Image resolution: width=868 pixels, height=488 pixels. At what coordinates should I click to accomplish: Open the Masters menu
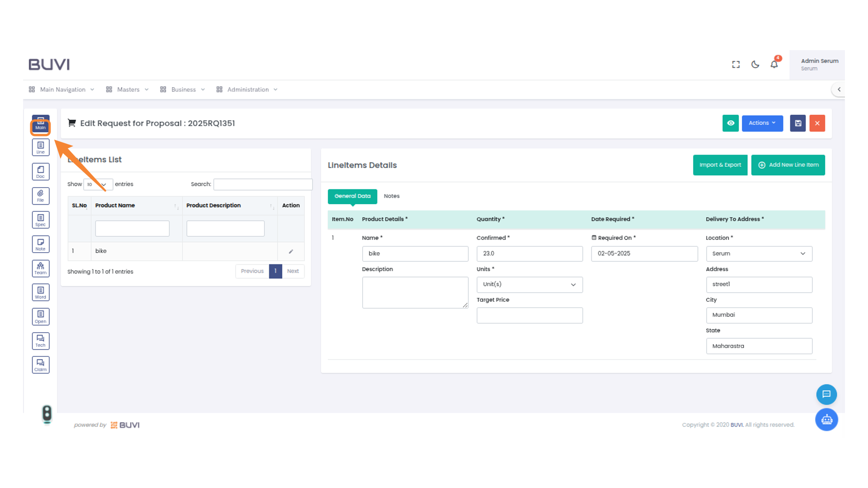127,89
